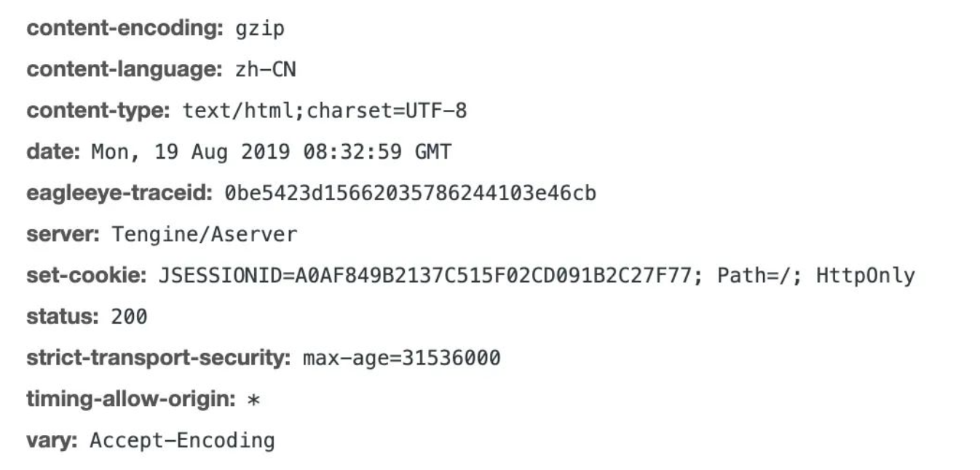
Task: Click the text/html;charset=UTF-8 value
Action: coord(325,111)
